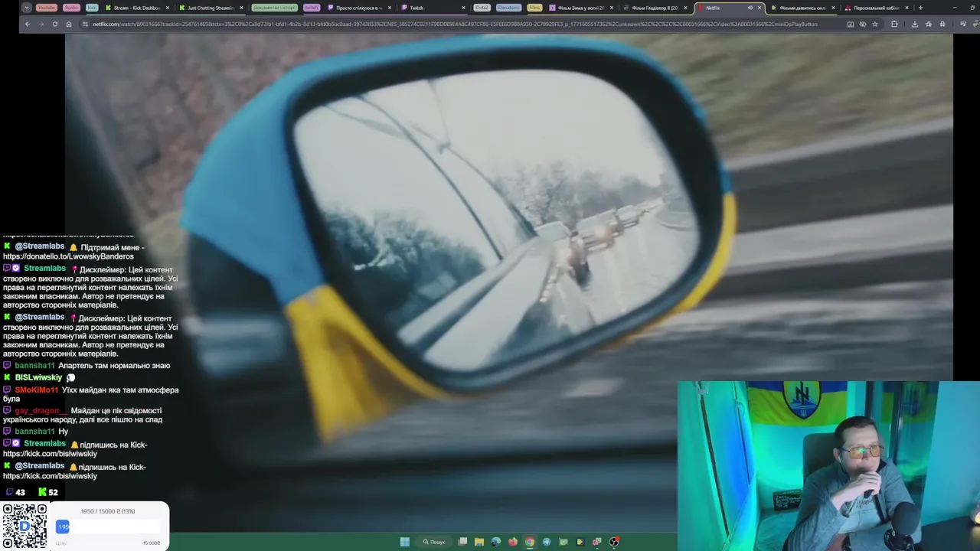Close the Netflix tab
Screen dimensions: 980x551
[x=759, y=8]
